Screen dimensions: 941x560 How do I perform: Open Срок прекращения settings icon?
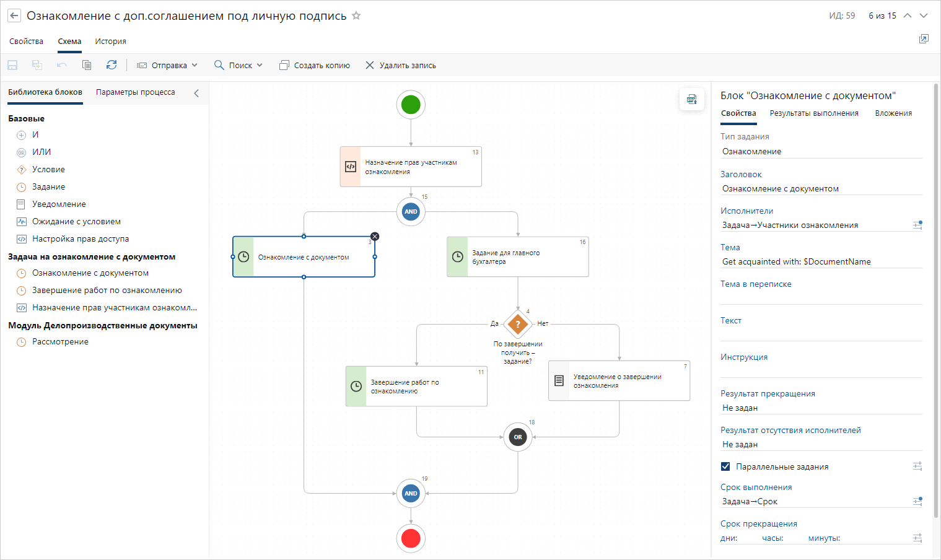[917, 538]
